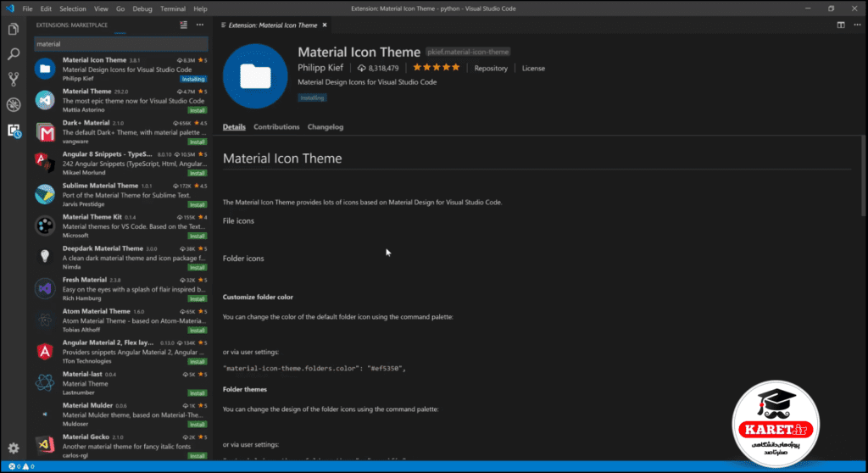Install the Deepdark Material Theme extension
The image size is (868, 473).
point(197,268)
